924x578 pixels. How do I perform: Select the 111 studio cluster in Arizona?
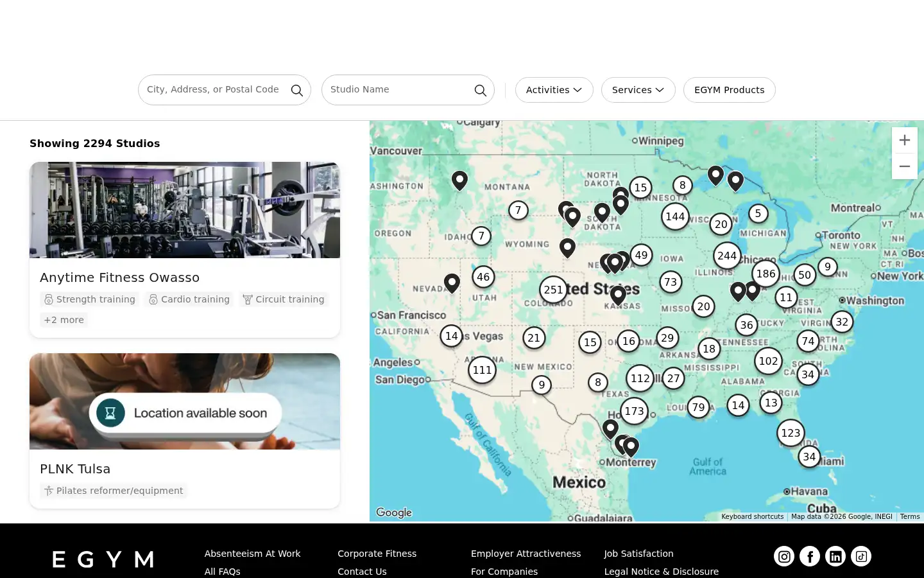coord(482,370)
